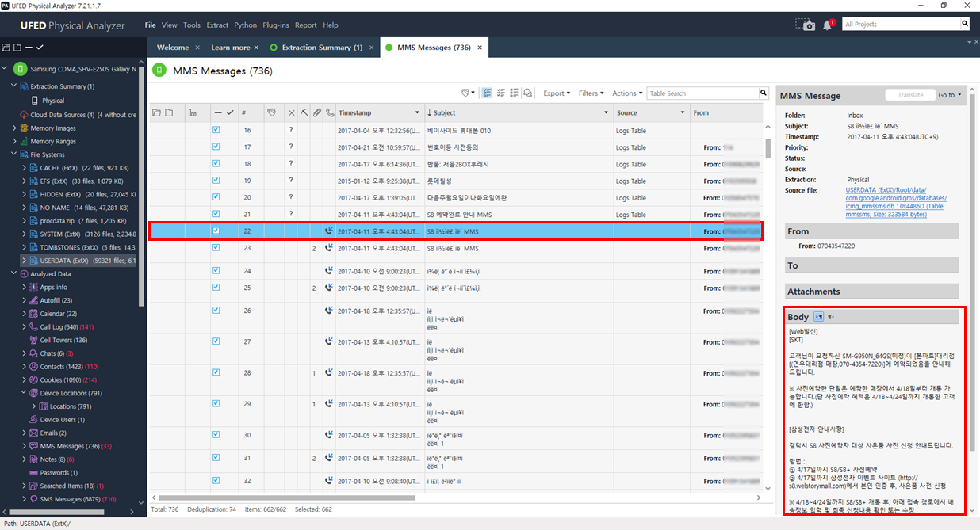
Task: Click the Autofill icon in tree
Action: pos(33,300)
